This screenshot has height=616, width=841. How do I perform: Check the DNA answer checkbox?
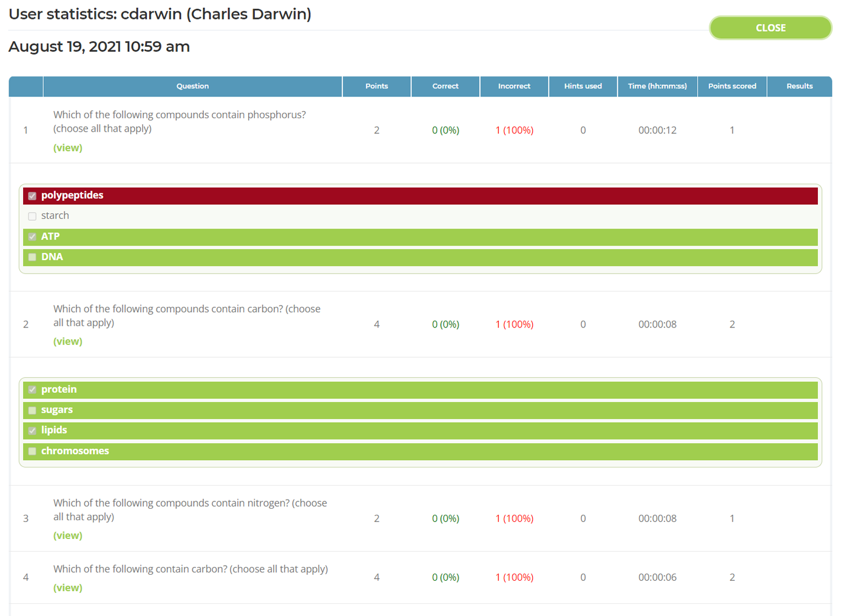32,257
